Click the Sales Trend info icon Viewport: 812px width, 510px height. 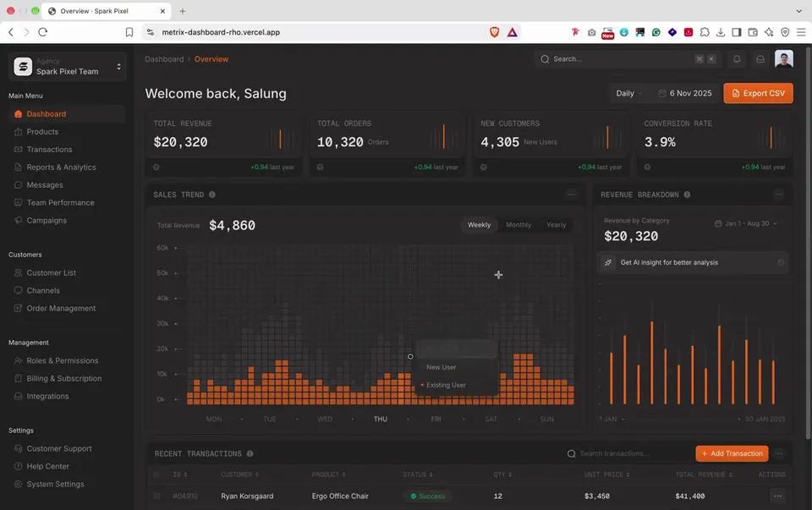(x=211, y=195)
